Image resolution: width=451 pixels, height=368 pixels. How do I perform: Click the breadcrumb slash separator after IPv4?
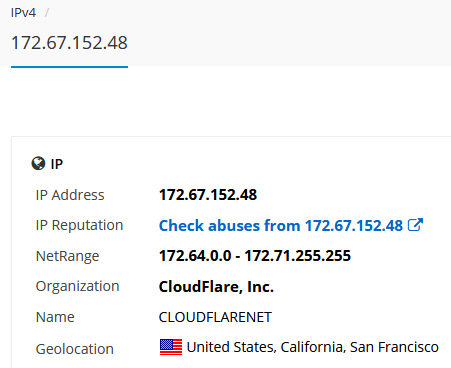tap(47, 13)
